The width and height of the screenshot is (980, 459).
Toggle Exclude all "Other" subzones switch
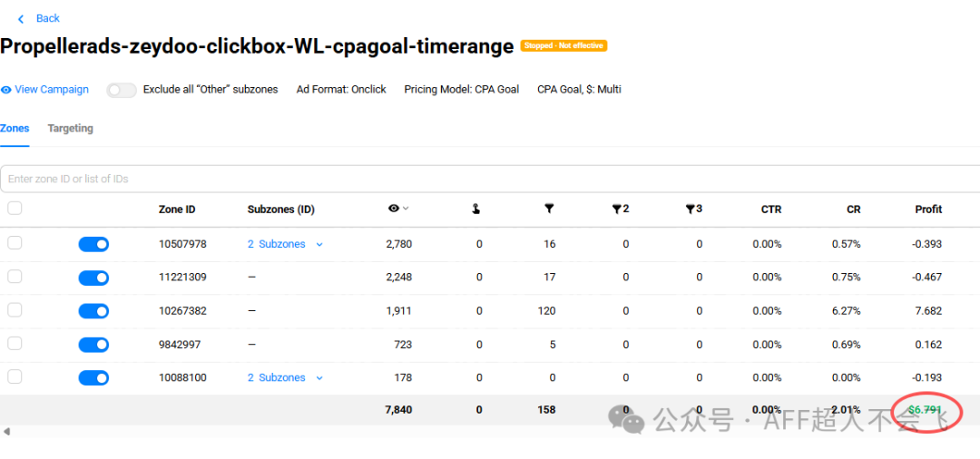pyautogui.click(x=122, y=90)
